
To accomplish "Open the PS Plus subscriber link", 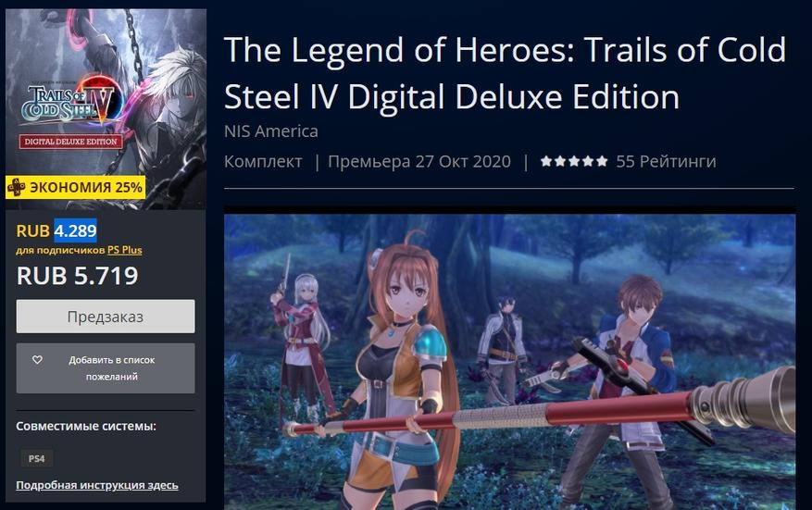I will [x=125, y=250].
